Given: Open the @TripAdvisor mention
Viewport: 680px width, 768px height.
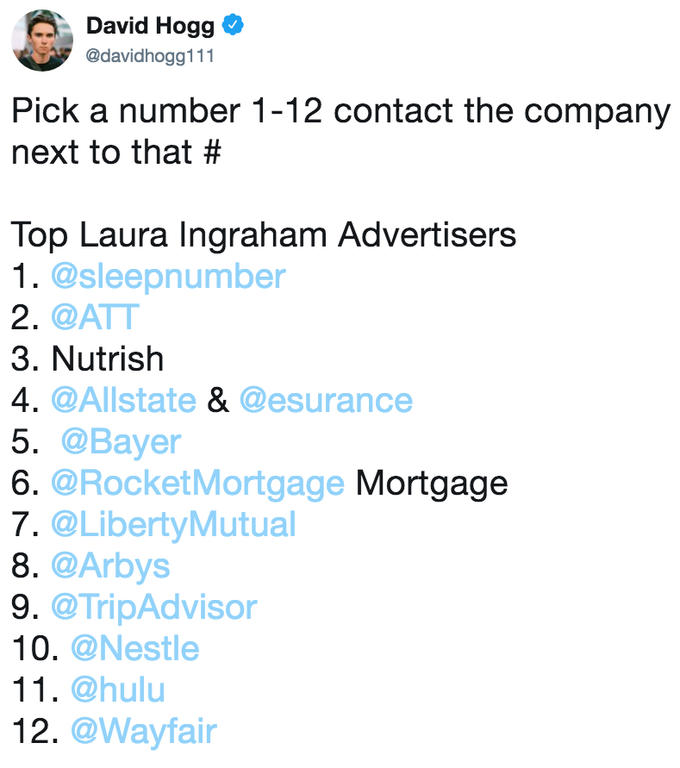Looking at the screenshot, I should pos(154,608).
